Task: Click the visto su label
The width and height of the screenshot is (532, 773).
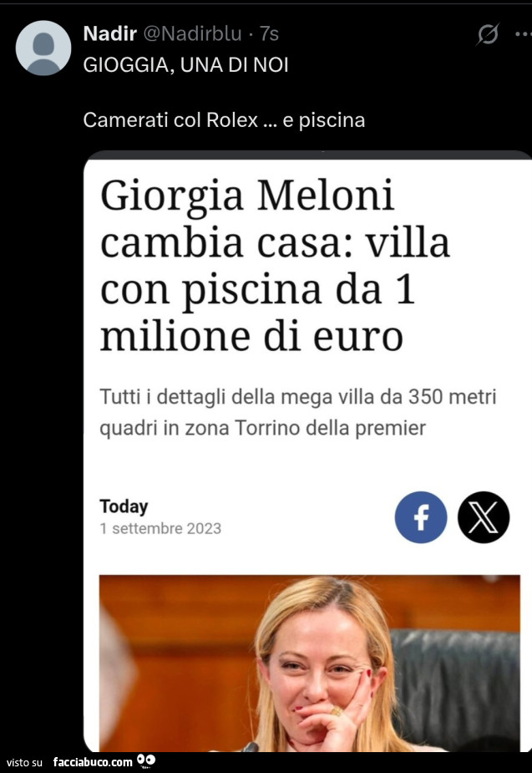Action: click(x=24, y=763)
